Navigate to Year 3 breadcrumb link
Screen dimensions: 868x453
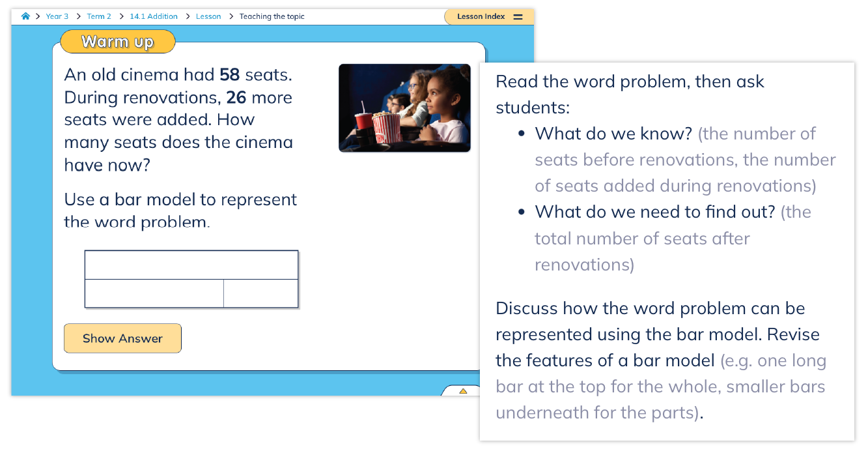coord(57,16)
